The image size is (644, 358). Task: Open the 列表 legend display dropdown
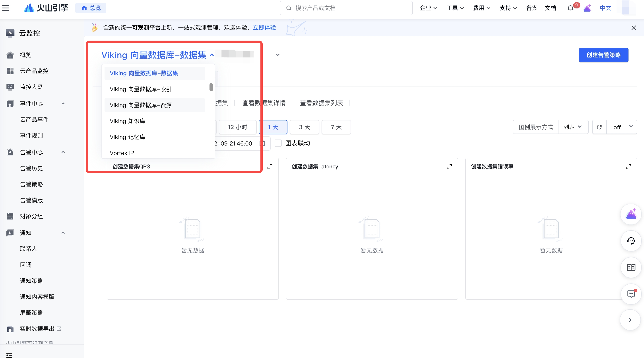pos(573,127)
